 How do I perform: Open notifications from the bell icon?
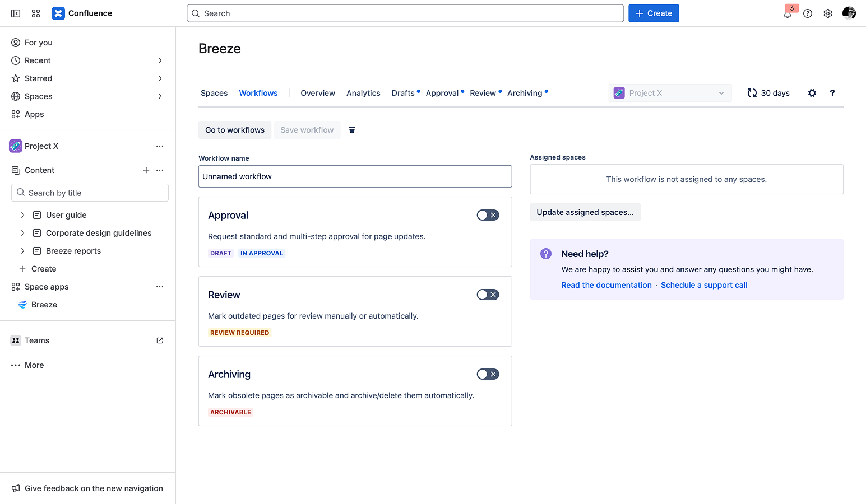tap(787, 13)
